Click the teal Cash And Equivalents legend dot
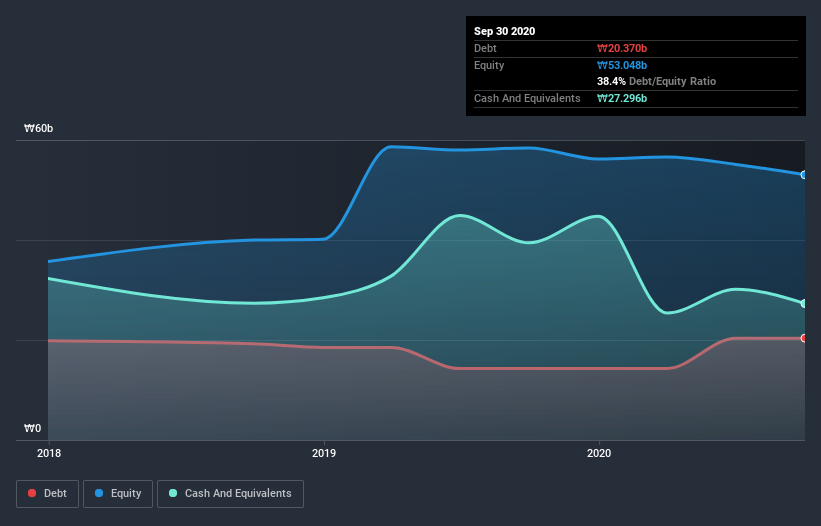Screen dimensions: 821x526 click(173, 493)
